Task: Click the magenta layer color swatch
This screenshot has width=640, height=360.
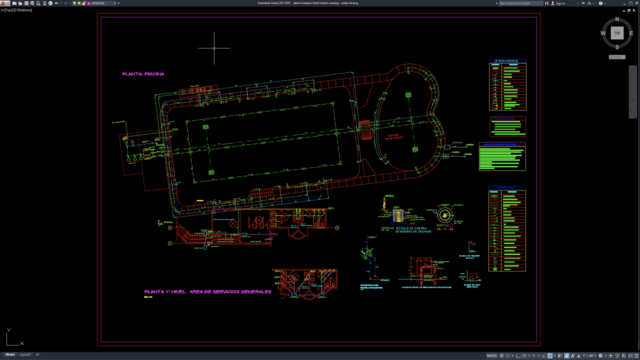Action: click(x=89, y=3)
